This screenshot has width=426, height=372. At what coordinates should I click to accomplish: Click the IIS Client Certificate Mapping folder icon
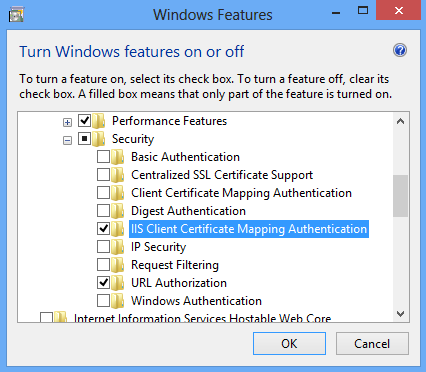coord(118,229)
